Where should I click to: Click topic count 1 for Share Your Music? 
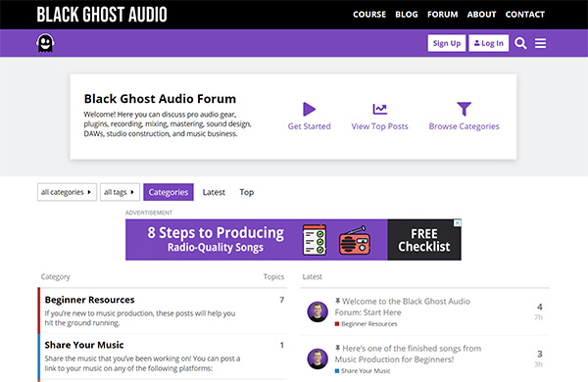click(281, 345)
